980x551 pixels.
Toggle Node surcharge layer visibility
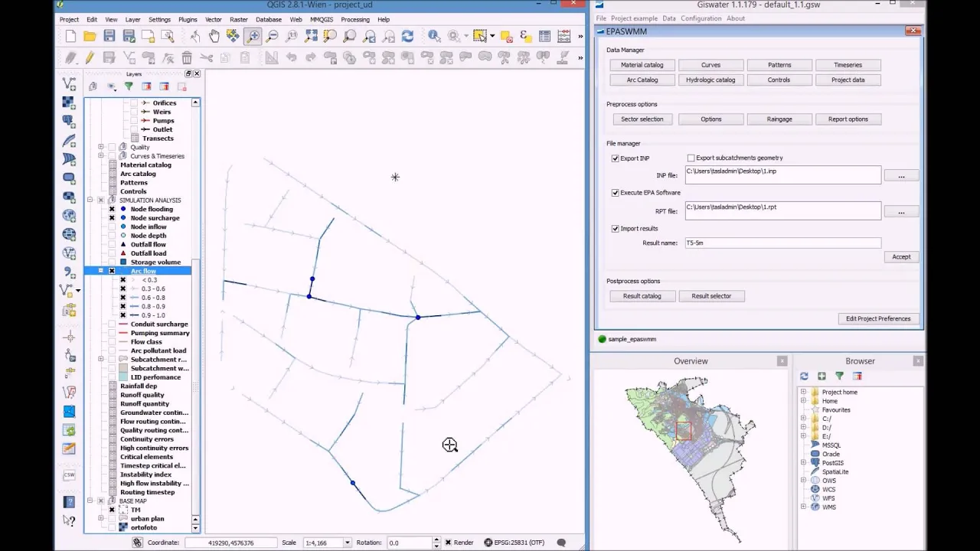point(112,218)
